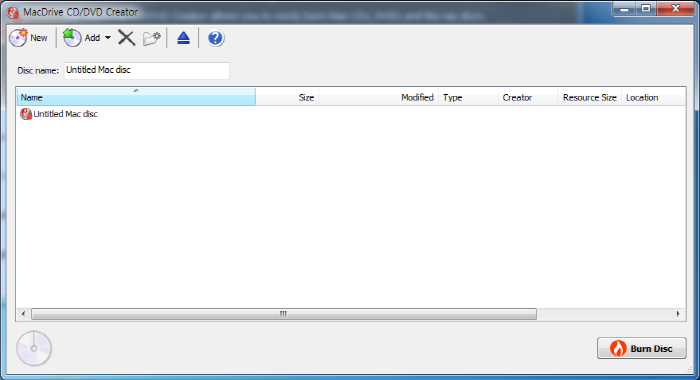Sort by the Name column header
700x380 pixels.
(x=136, y=97)
